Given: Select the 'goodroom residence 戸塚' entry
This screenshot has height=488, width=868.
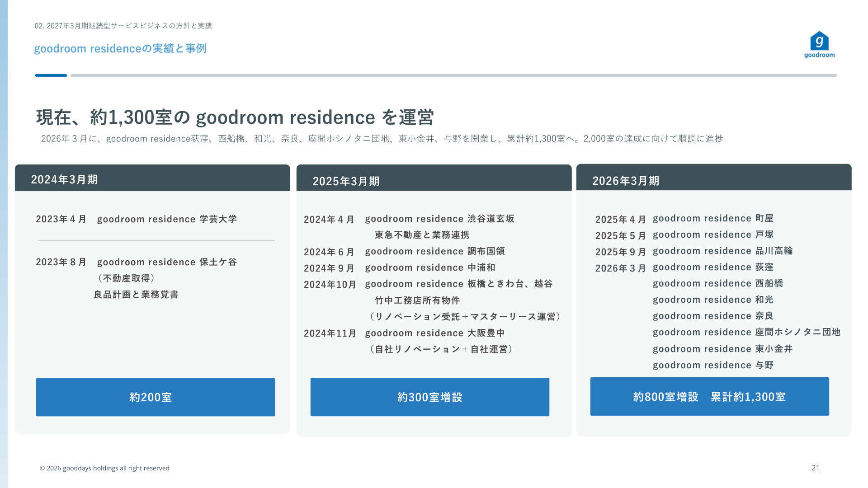Looking at the screenshot, I should pyautogui.click(x=713, y=235).
